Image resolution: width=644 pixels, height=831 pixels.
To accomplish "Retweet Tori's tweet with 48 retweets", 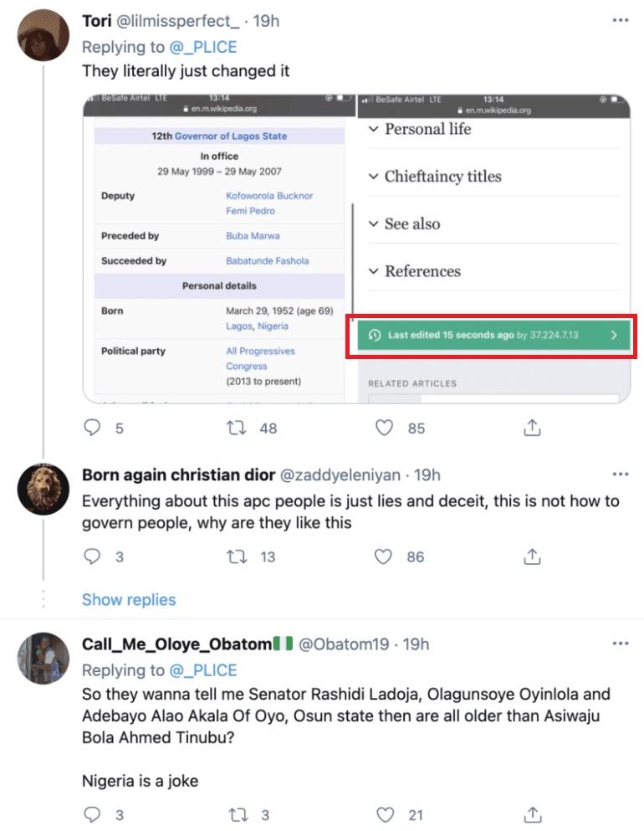I will click(237, 428).
